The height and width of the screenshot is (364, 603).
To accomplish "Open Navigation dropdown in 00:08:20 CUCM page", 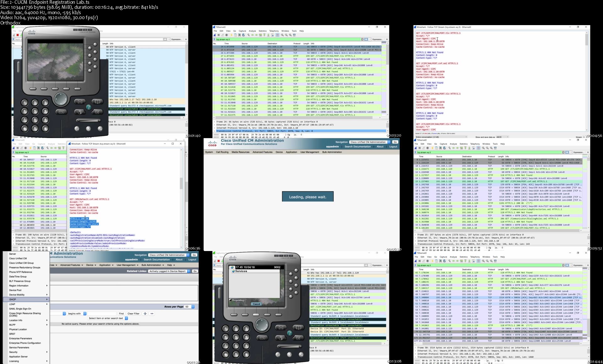I will (370, 142).
